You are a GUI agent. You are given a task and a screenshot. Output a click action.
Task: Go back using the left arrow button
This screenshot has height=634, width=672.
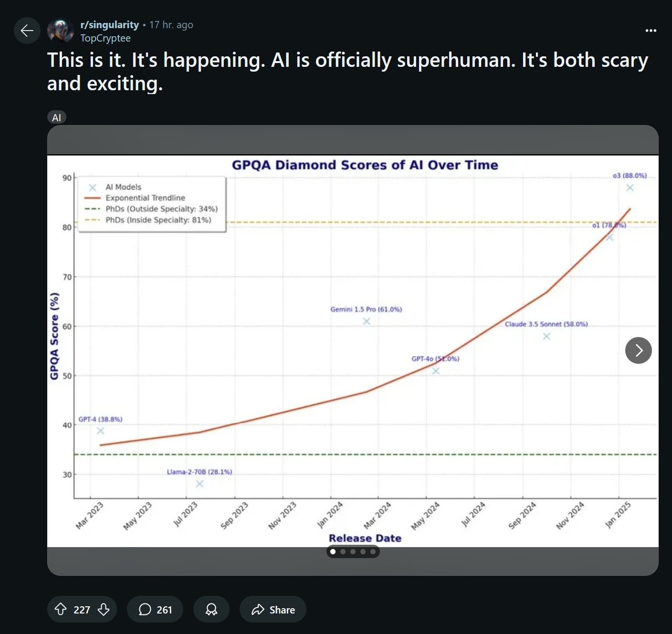point(27,31)
